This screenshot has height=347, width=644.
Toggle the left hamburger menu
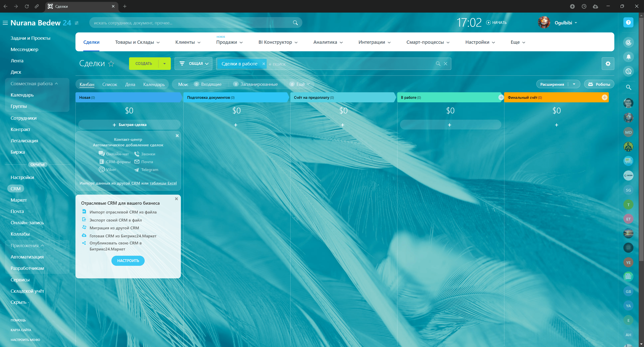point(5,23)
